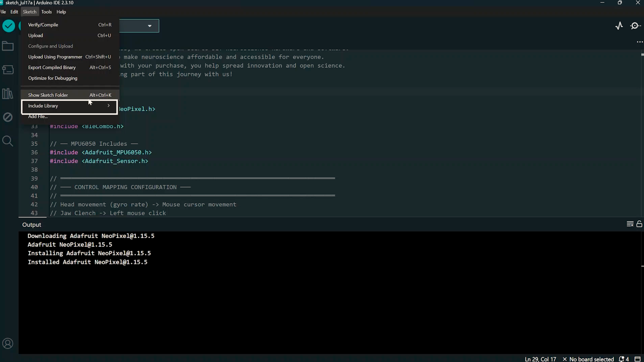Click line number 34 in gutter
The height and width of the screenshot is (362, 644).
pyautogui.click(x=34, y=135)
